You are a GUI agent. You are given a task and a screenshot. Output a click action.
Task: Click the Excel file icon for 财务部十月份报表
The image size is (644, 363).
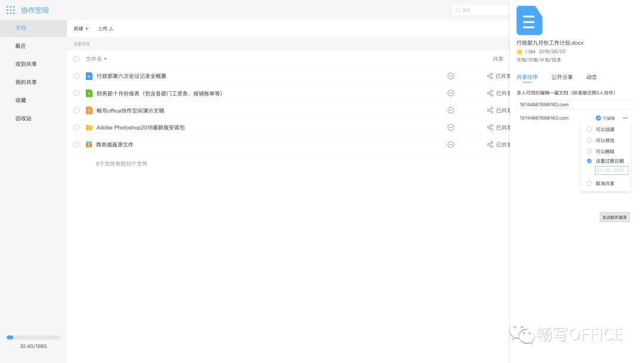tap(89, 93)
